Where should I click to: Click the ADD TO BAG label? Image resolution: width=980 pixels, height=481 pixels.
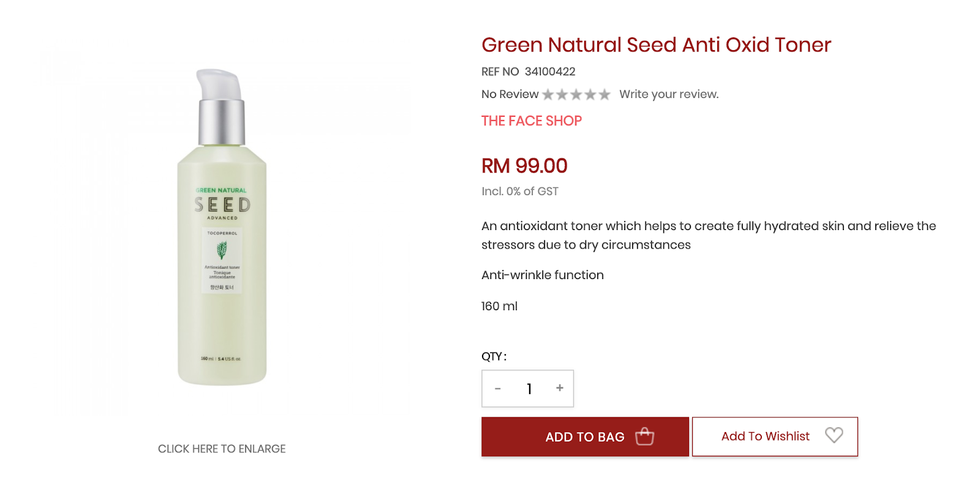pos(585,437)
